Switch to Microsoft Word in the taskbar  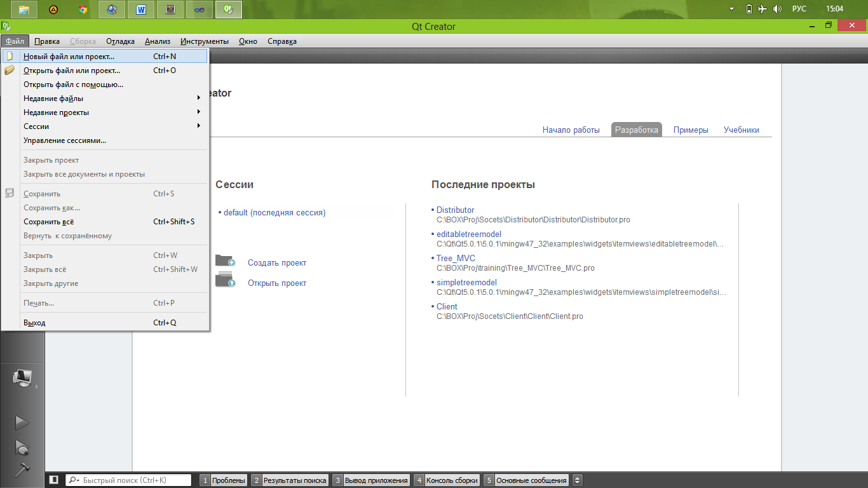click(141, 10)
